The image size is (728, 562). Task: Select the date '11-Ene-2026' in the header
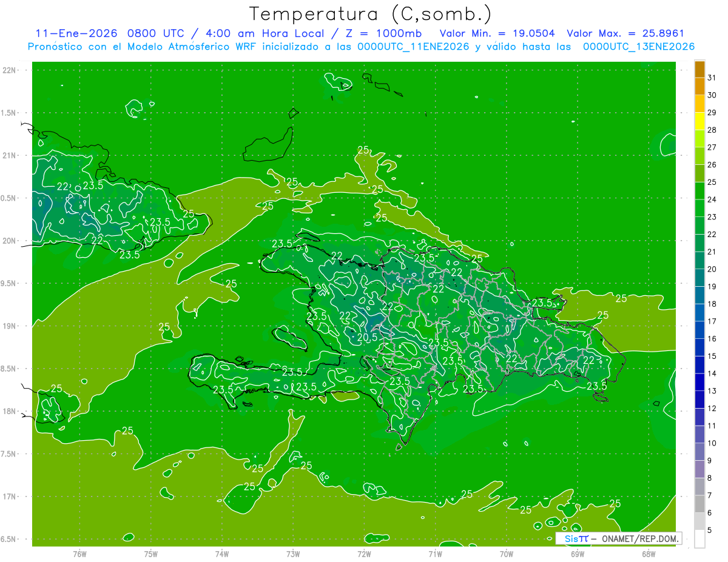click(75, 33)
